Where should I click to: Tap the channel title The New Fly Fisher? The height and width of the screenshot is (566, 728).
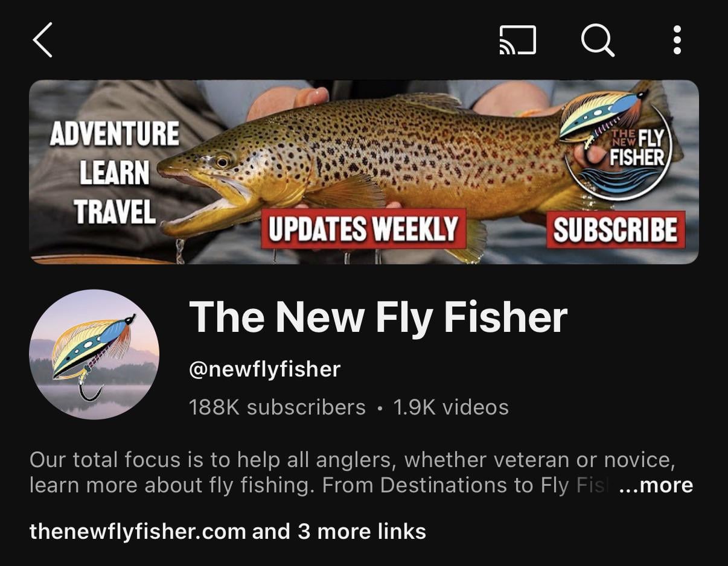pyautogui.click(x=378, y=317)
